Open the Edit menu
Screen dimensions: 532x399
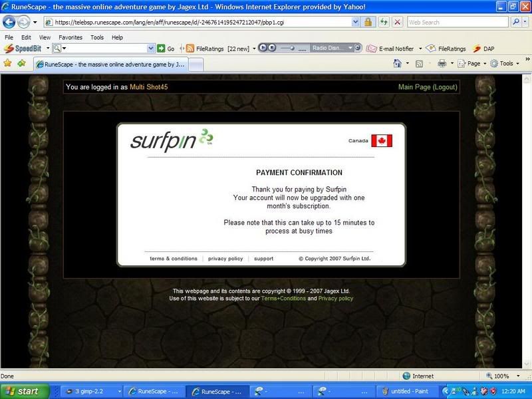point(26,37)
